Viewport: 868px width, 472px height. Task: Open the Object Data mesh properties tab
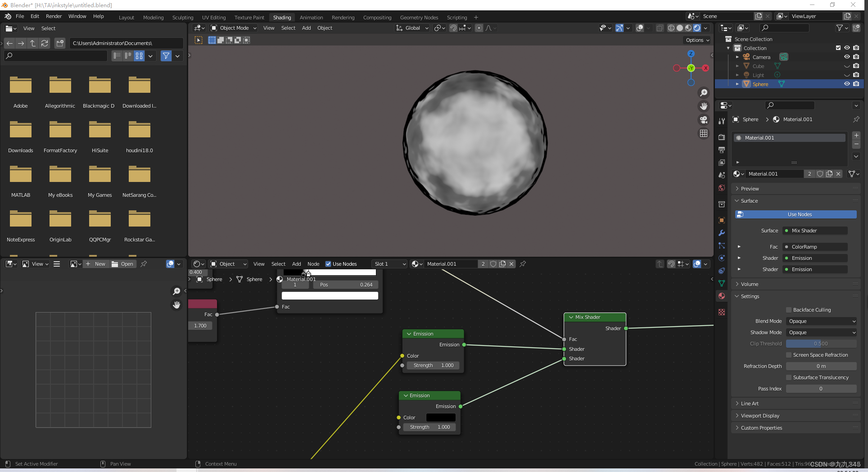pyautogui.click(x=722, y=283)
